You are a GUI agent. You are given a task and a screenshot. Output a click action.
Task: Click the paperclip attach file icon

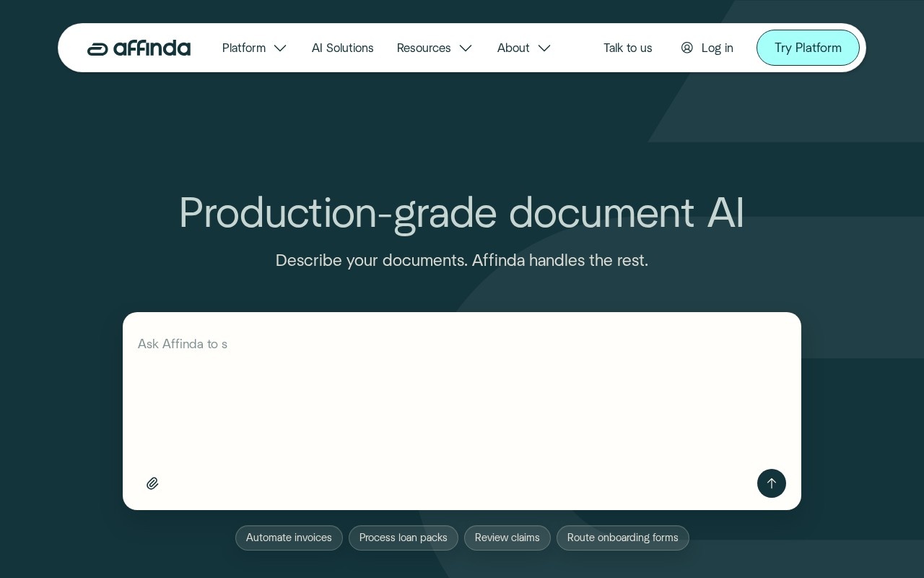click(152, 483)
